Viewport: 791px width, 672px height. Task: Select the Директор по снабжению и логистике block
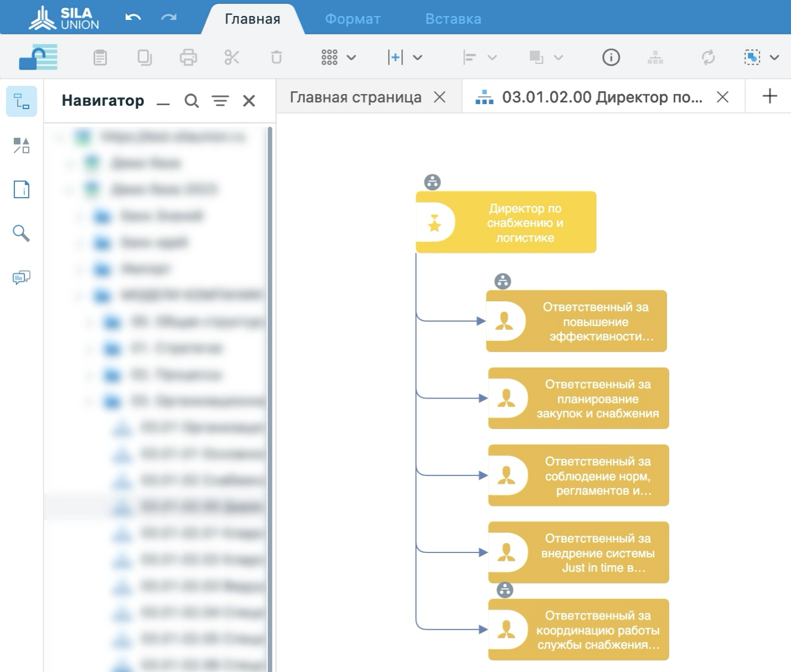[506, 223]
